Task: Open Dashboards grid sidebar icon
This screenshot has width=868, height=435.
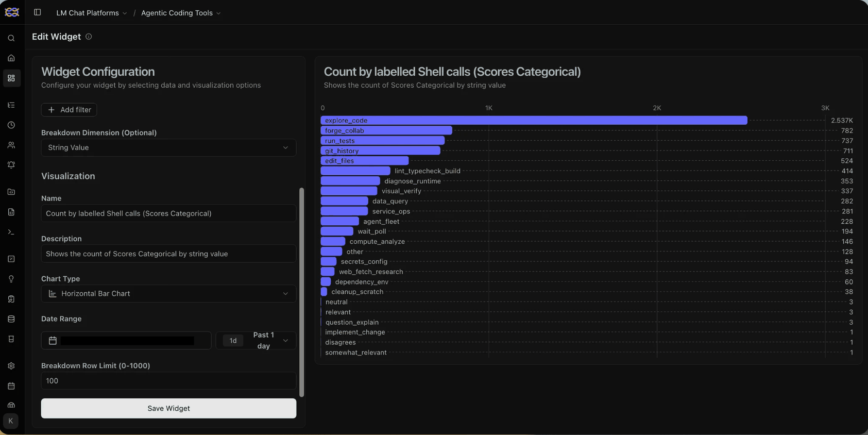Action: point(11,78)
